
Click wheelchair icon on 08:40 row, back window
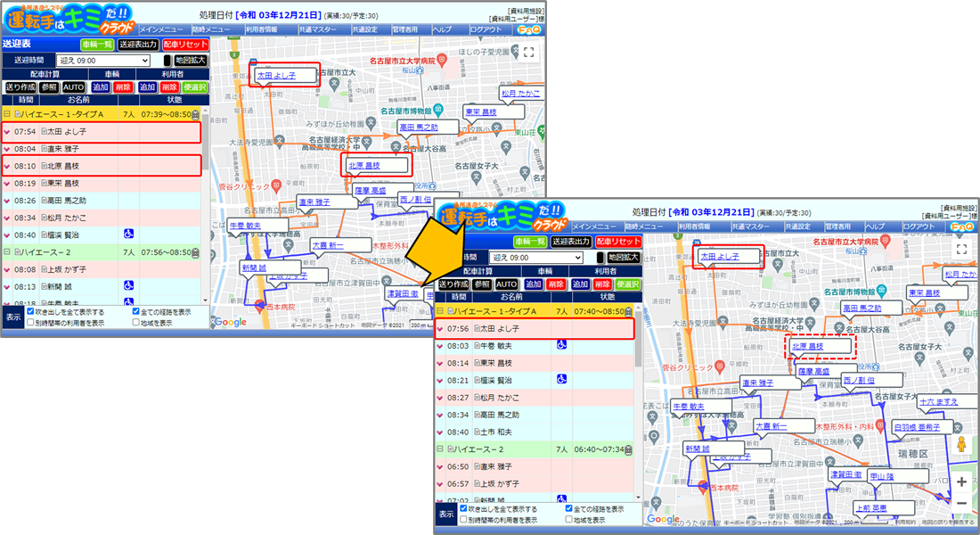click(x=129, y=234)
